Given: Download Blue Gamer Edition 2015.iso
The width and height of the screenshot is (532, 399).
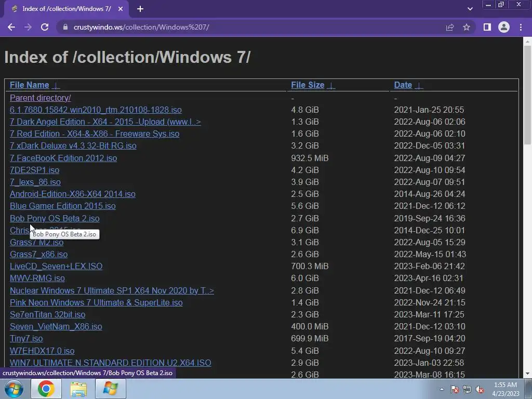Looking at the screenshot, I should tap(63, 206).
